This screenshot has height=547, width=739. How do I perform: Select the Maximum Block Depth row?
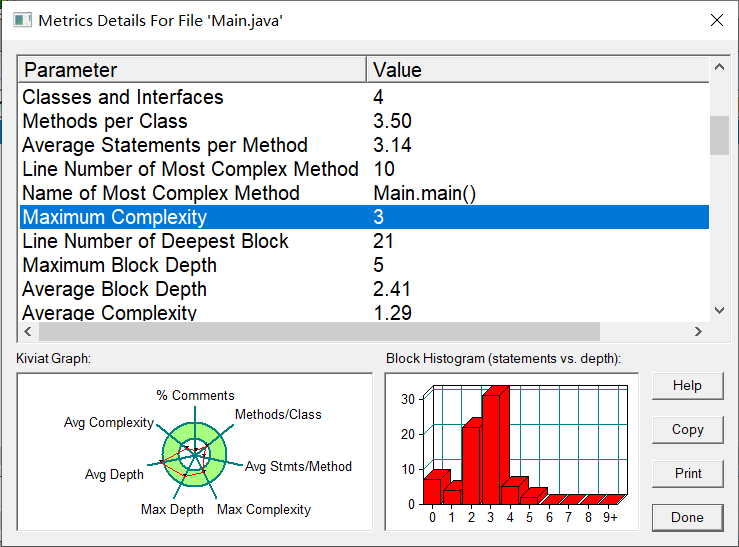point(364,265)
